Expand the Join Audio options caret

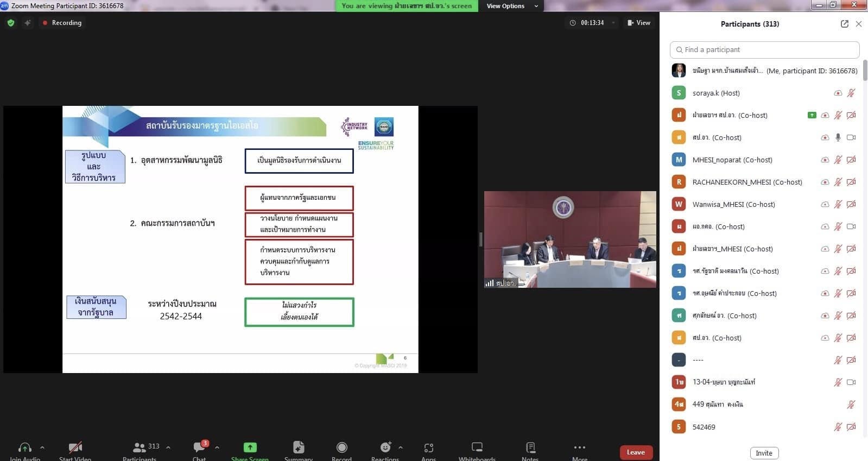tap(42, 447)
